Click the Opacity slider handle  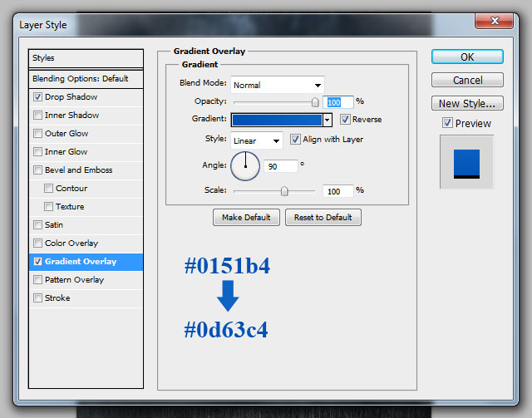(x=315, y=102)
